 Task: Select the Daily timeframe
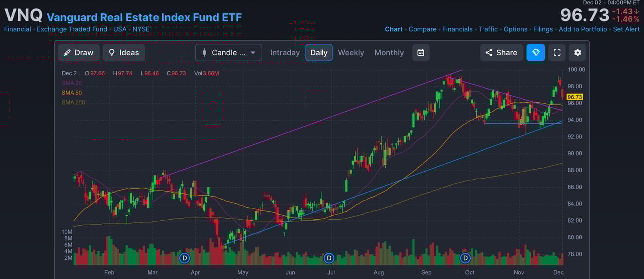[x=319, y=53]
